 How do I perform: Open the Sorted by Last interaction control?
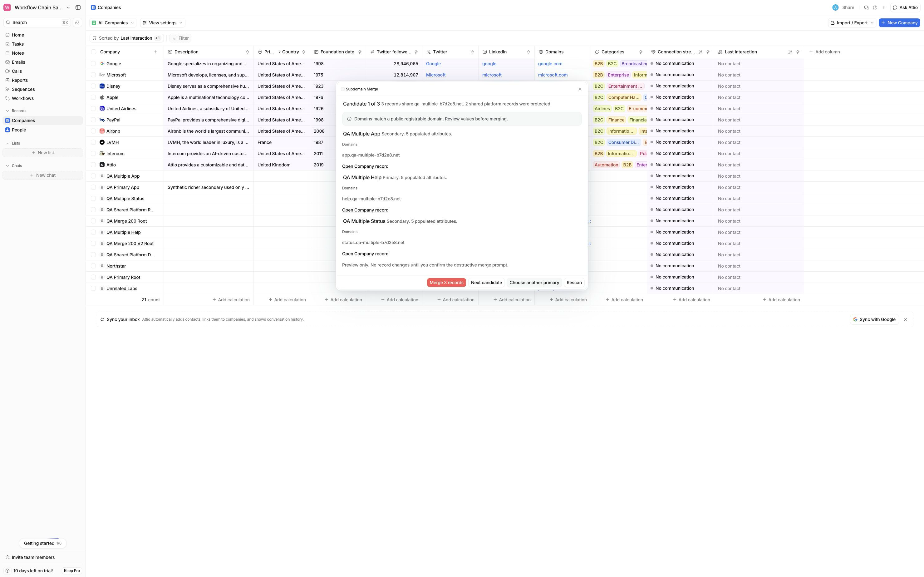pyautogui.click(x=127, y=38)
